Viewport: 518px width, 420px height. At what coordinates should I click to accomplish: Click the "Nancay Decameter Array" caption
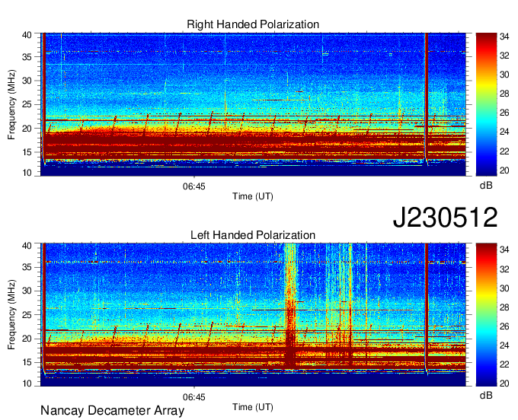[x=112, y=410]
